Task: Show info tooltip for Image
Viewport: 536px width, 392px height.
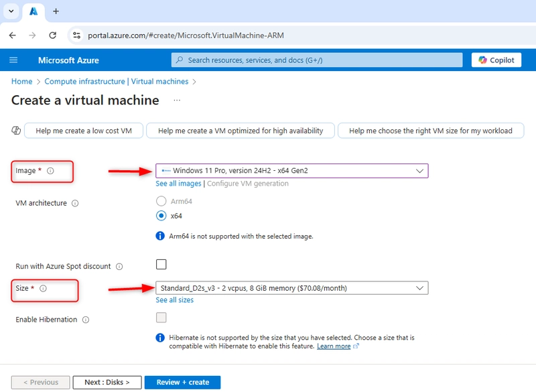Action: tap(50, 171)
